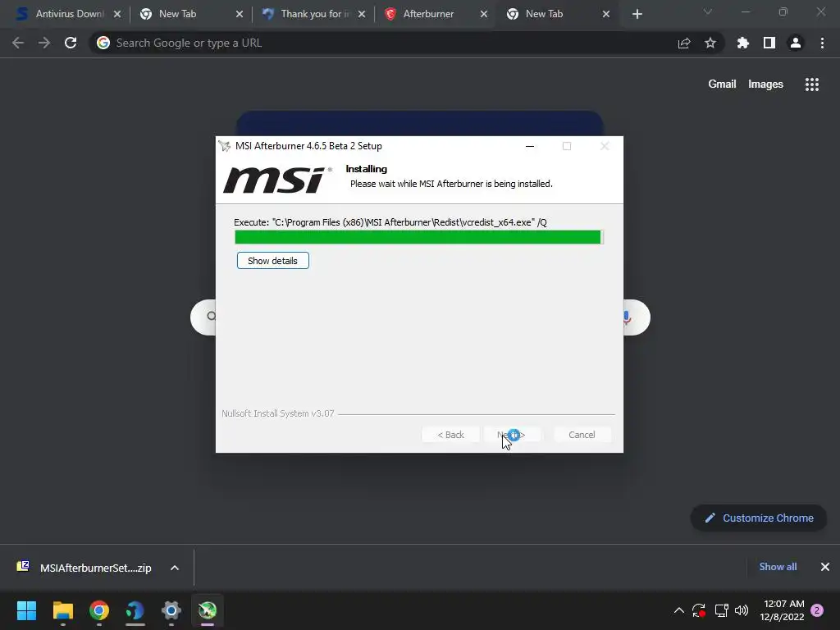Expand the download item options chevron

pyautogui.click(x=175, y=568)
